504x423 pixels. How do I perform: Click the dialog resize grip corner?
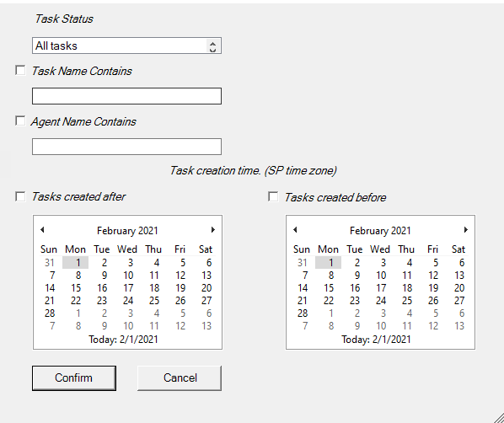click(x=498, y=418)
